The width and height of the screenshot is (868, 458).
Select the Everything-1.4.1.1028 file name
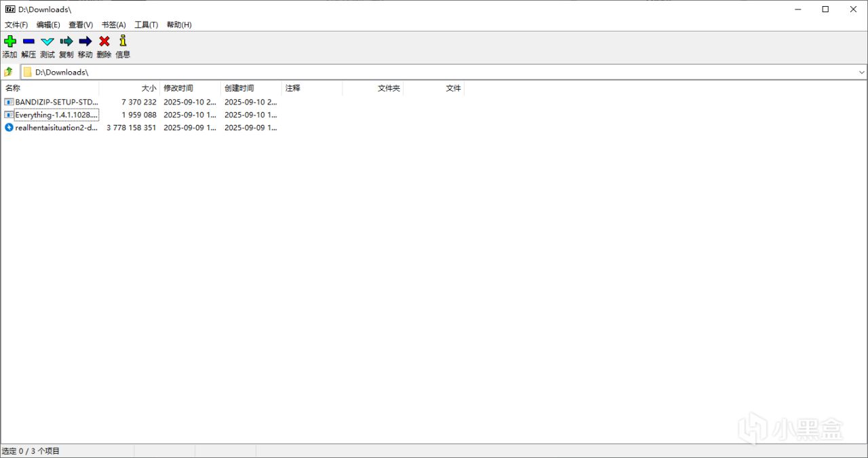click(57, 115)
